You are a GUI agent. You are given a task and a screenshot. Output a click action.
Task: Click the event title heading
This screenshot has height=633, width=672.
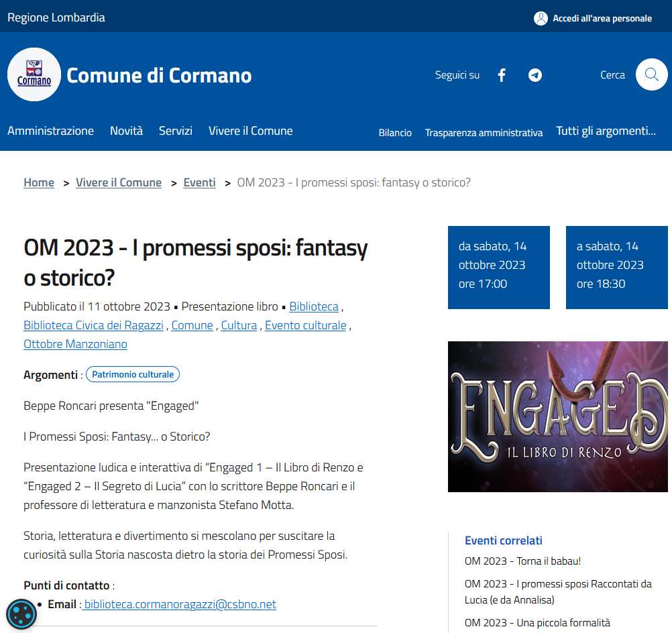tap(196, 263)
